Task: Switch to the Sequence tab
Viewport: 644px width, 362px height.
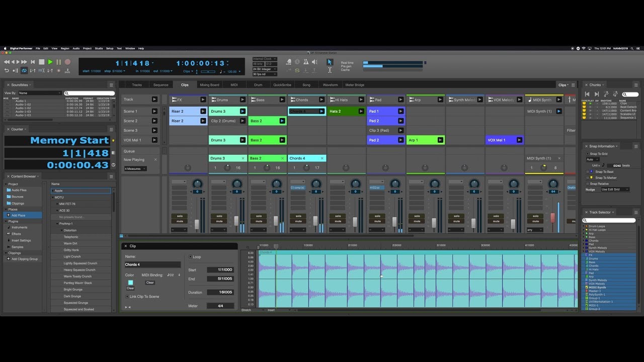Action: [x=161, y=85]
